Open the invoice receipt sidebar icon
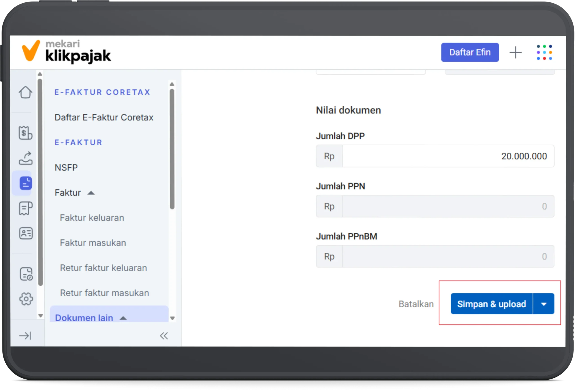 pos(25,208)
